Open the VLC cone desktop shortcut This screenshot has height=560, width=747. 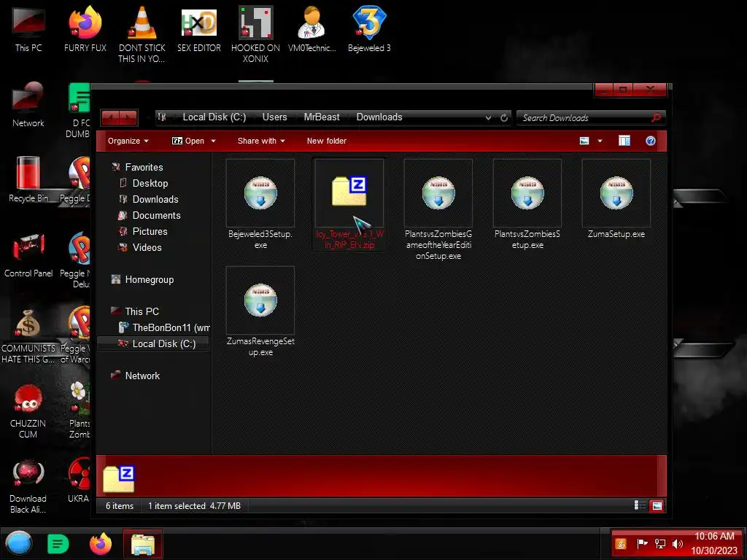click(x=142, y=34)
